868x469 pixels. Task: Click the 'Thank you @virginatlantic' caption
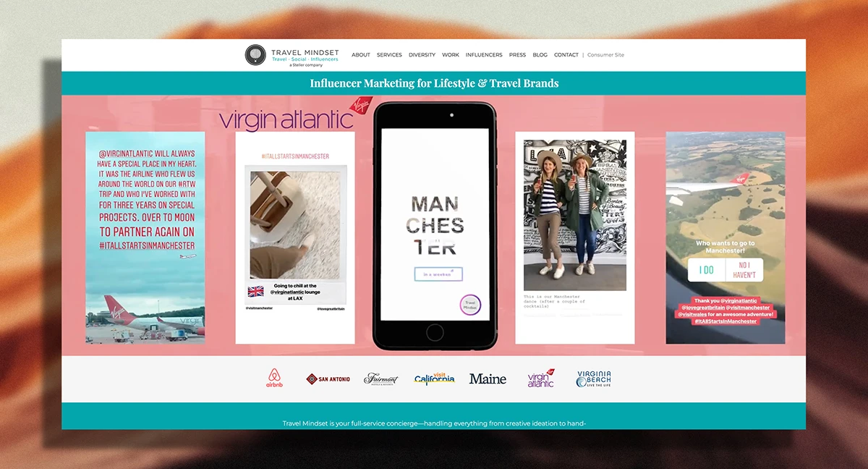[x=726, y=310]
